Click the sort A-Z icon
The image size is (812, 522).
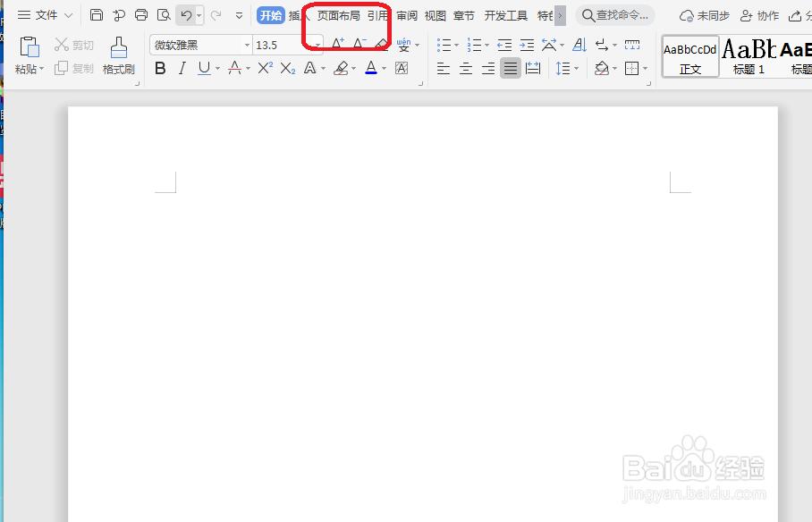point(579,45)
